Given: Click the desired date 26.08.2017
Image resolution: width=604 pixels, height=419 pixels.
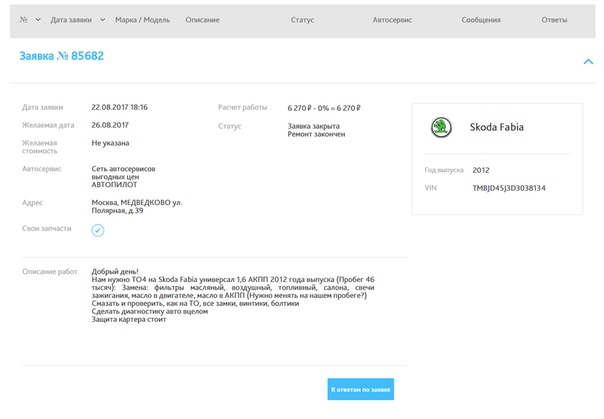Looking at the screenshot, I should (x=110, y=125).
